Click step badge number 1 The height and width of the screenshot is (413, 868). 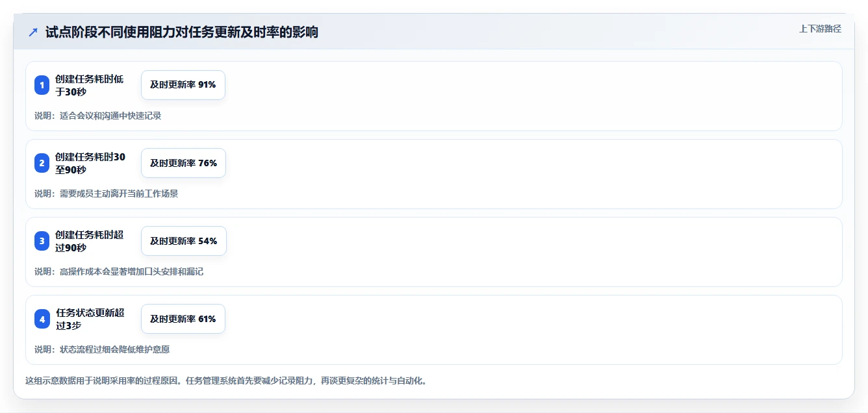tap(42, 85)
